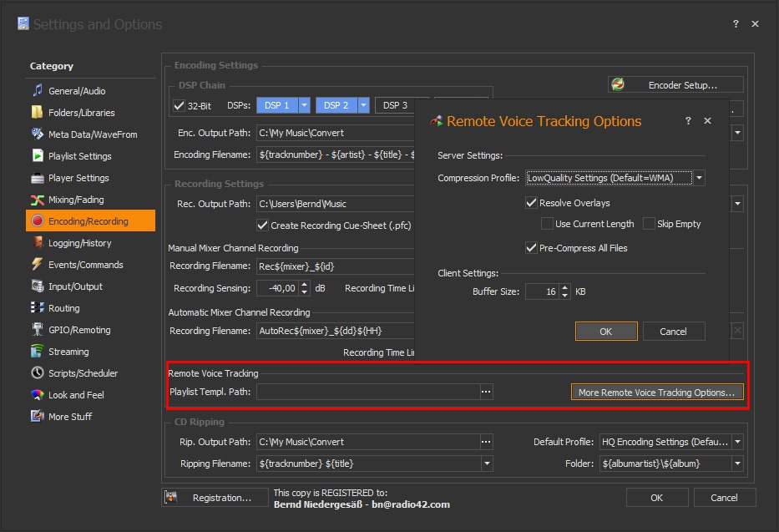The height and width of the screenshot is (532, 779).
Task: Select Mixing/Fading category
Action: [x=90, y=200]
